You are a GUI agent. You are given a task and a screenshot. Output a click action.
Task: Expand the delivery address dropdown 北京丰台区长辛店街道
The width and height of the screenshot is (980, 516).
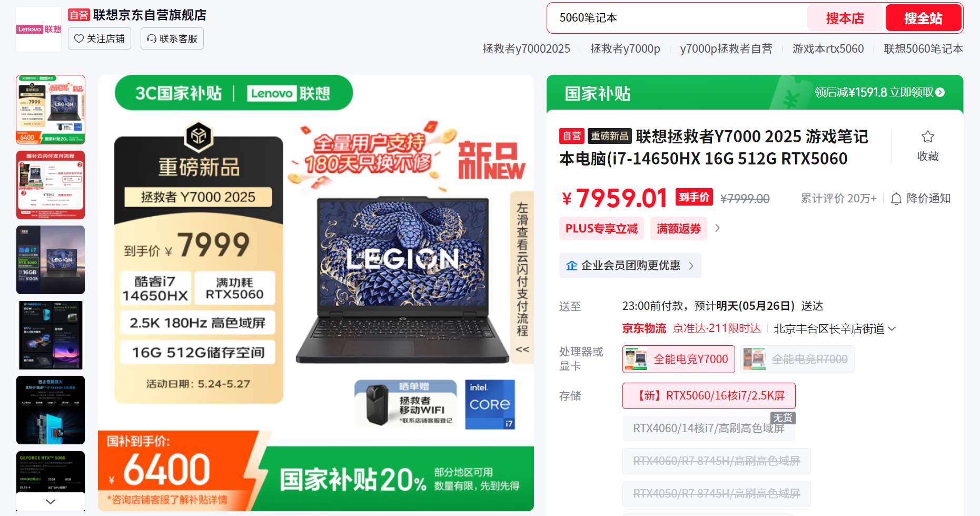(x=835, y=329)
